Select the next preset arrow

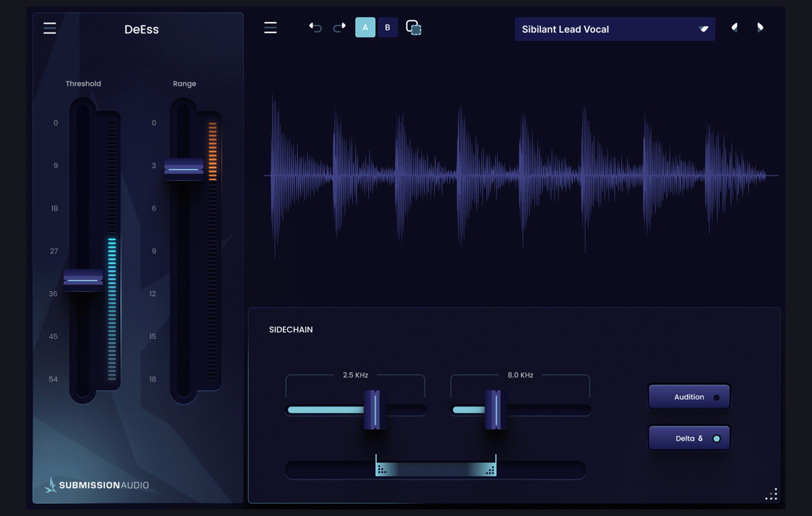point(760,28)
